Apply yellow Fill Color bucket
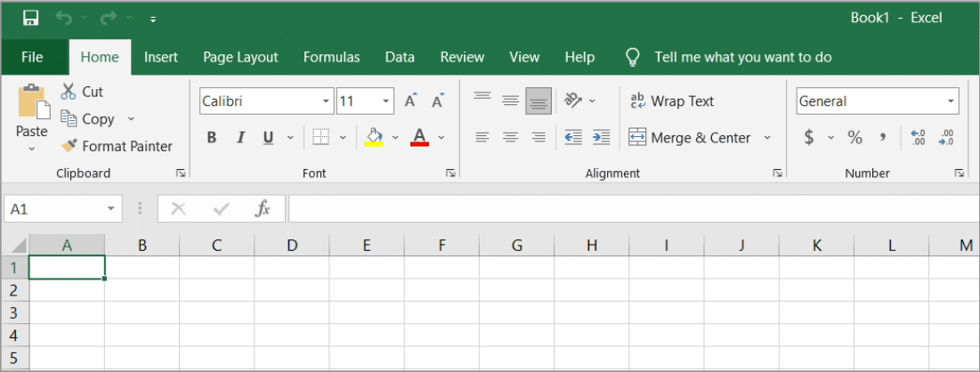Image resolution: width=980 pixels, height=372 pixels. (x=374, y=137)
